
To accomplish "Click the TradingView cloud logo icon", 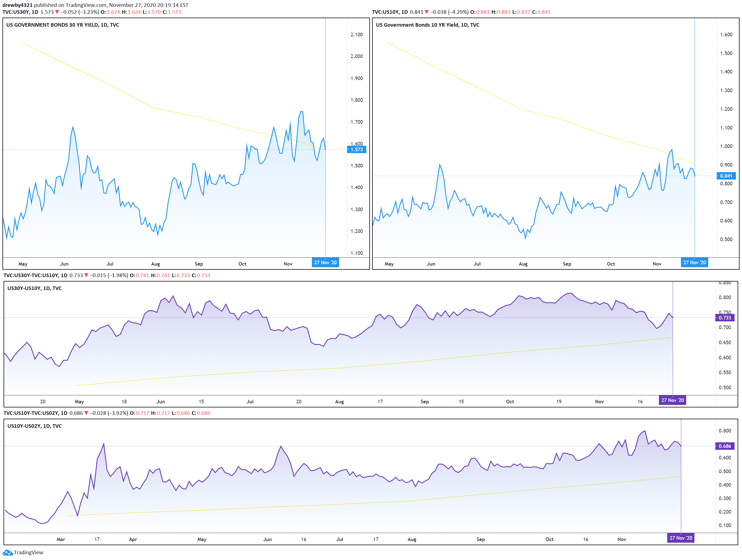I will click(x=7, y=552).
